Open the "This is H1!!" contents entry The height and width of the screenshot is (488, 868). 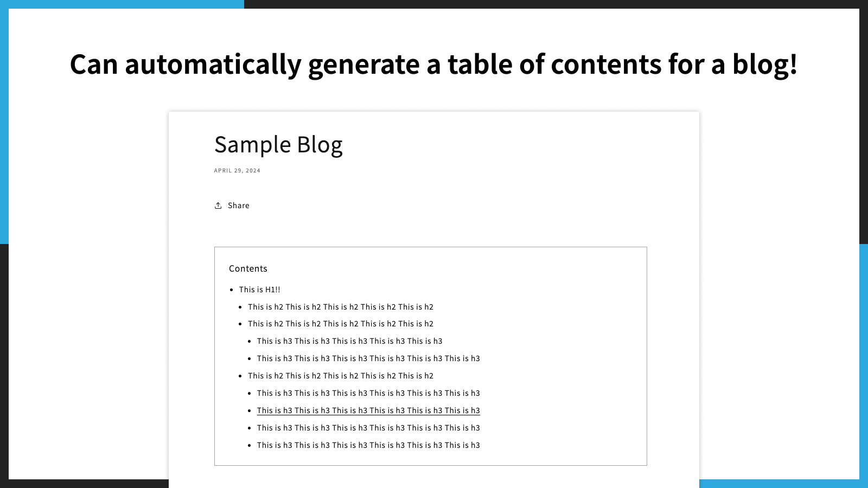(x=259, y=289)
